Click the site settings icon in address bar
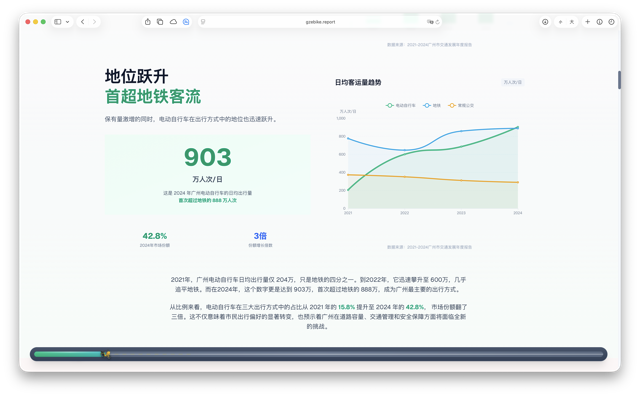Screen dimensions: 640x397 pos(203,22)
